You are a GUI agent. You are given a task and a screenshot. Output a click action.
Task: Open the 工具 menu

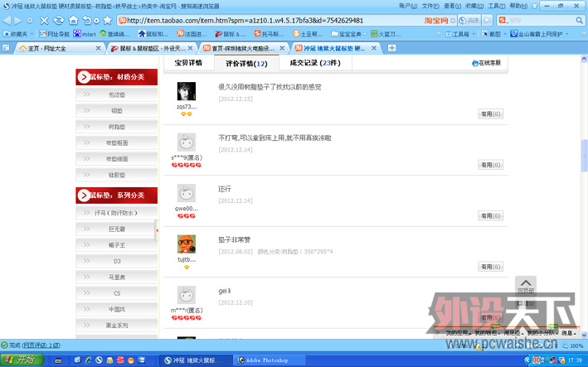point(496,6)
